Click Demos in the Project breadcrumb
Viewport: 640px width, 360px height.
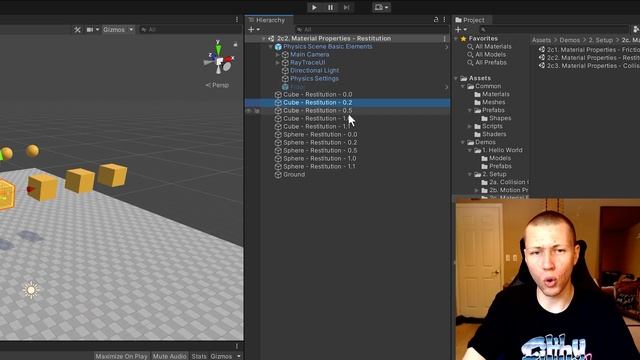click(569, 40)
